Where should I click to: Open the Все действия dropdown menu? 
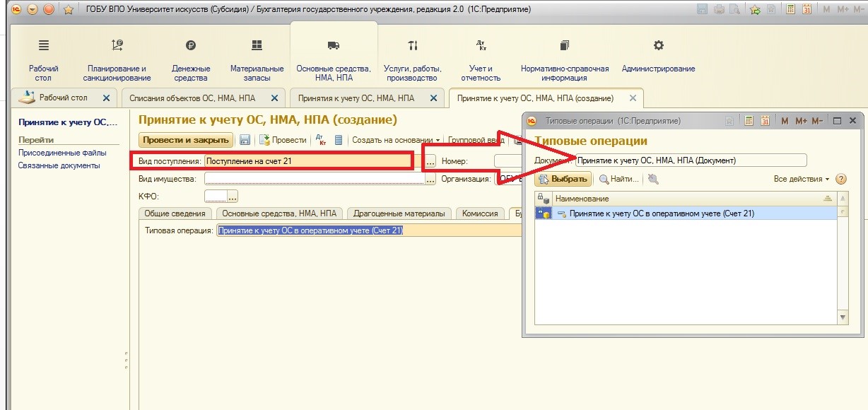point(802,180)
